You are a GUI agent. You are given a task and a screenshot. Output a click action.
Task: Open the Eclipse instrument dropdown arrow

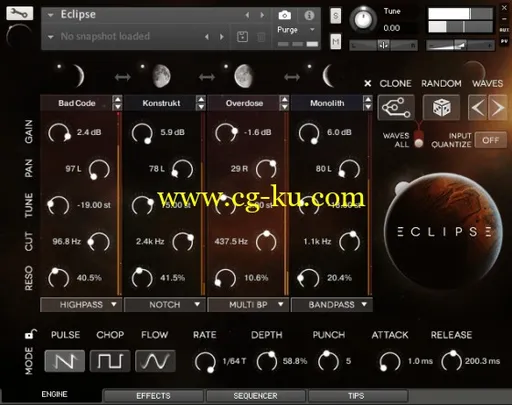pyautogui.click(x=50, y=15)
